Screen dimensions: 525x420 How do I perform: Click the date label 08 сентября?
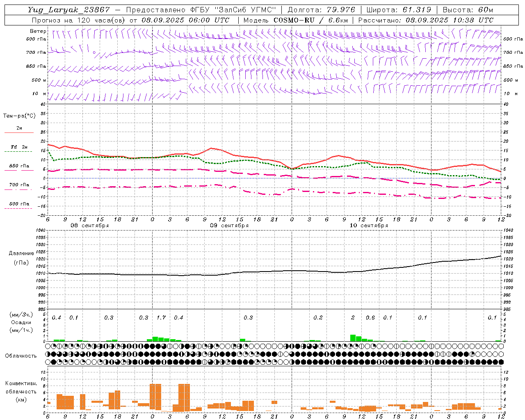coord(90,226)
